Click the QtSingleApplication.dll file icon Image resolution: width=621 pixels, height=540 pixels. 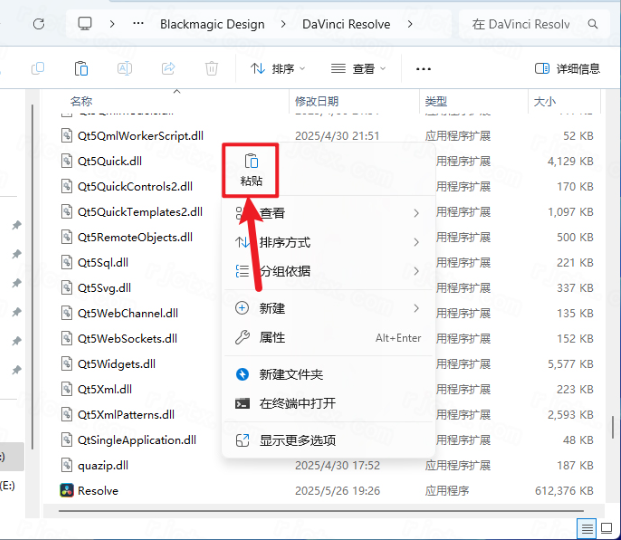tap(67, 440)
